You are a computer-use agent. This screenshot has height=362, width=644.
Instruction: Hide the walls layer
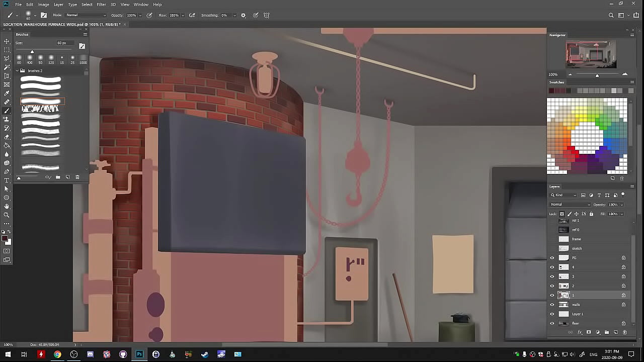pyautogui.click(x=552, y=305)
